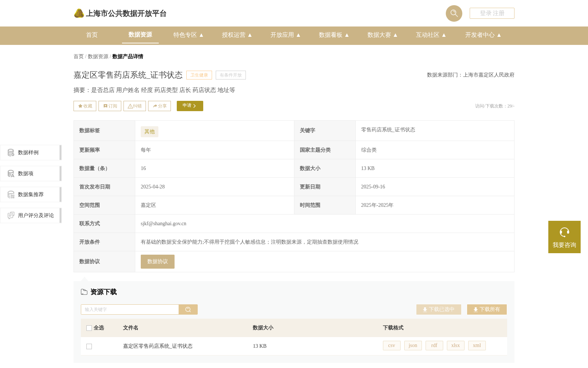The height and width of the screenshot is (368, 588).
Task: Select the 数据资源 navigation tab
Action: pos(140,35)
